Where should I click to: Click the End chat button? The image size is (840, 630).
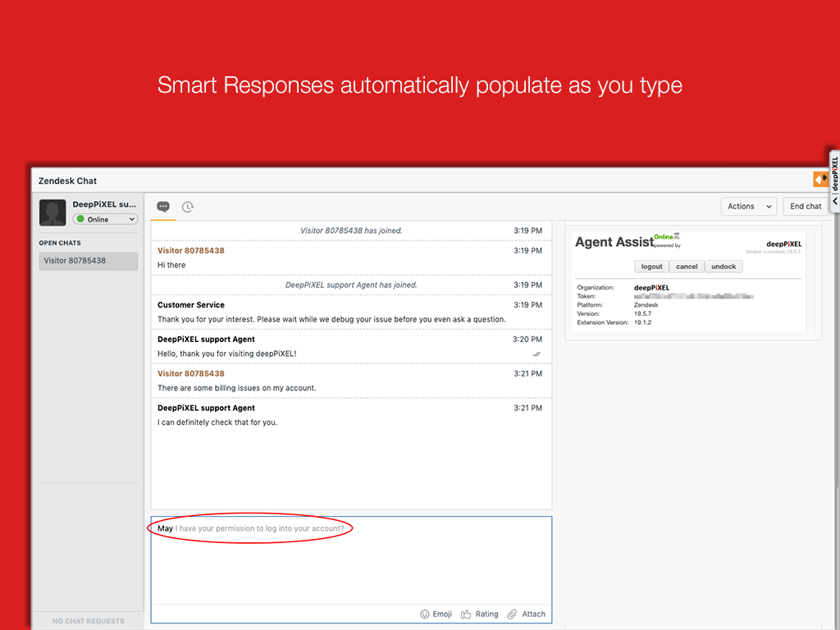click(805, 207)
